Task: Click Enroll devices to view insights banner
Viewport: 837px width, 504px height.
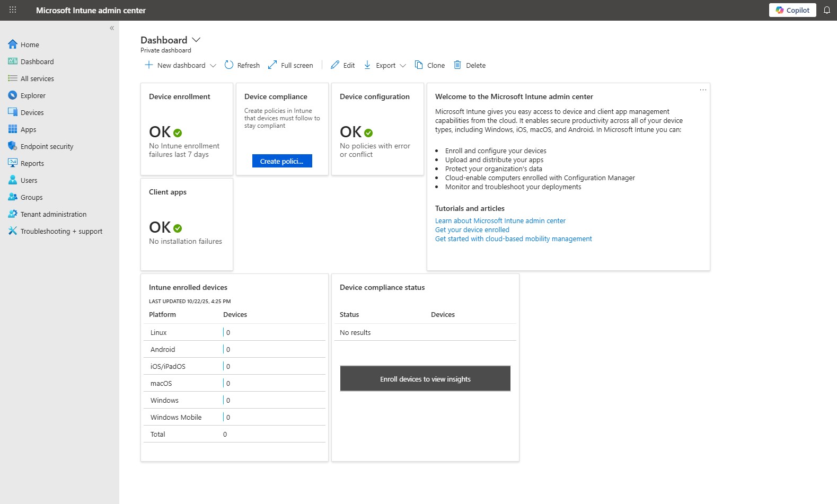Action: pyautogui.click(x=425, y=379)
